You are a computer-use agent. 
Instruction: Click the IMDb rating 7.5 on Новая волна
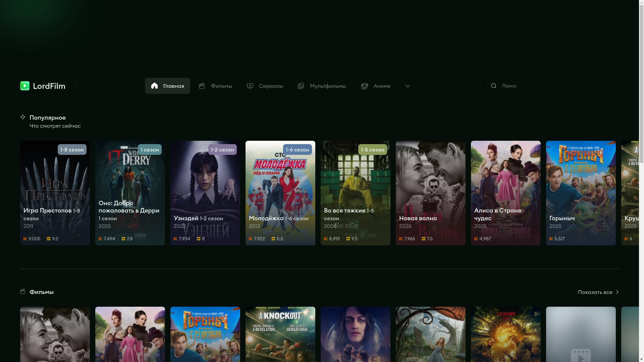point(427,239)
